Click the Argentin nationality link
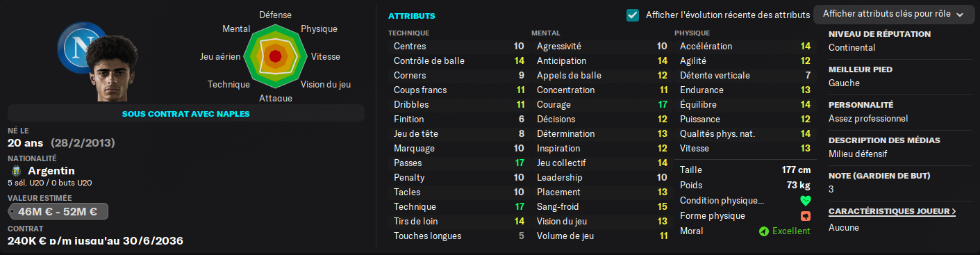Viewport: 980px width, 255px height. click(51, 171)
